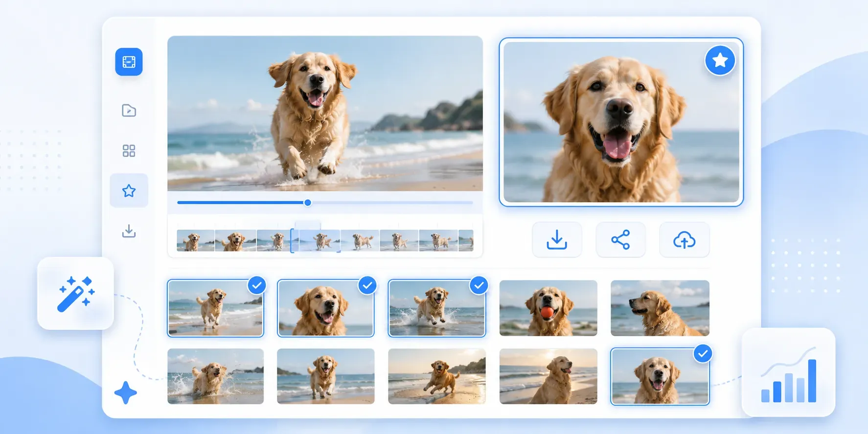868x434 pixels.
Task: Open the video folder icon in sidebar
Action: (x=129, y=111)
